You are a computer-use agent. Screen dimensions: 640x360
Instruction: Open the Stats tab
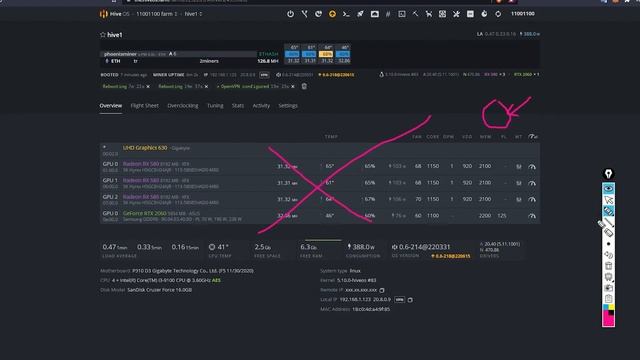tap(238, 105)
